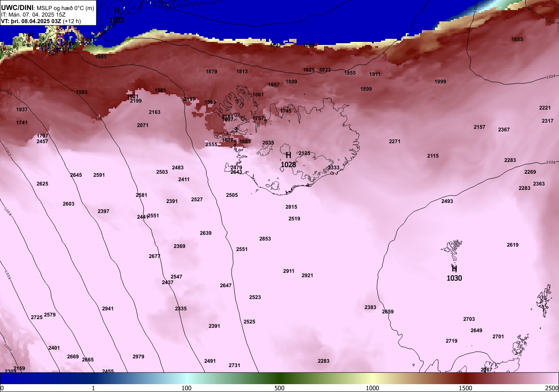Click the height value 2619
This screenshot has width=559, height=392.
click(513, 245)
